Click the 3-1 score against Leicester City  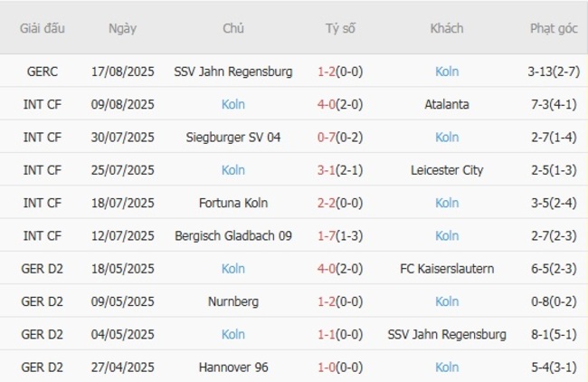coord(327,170)
